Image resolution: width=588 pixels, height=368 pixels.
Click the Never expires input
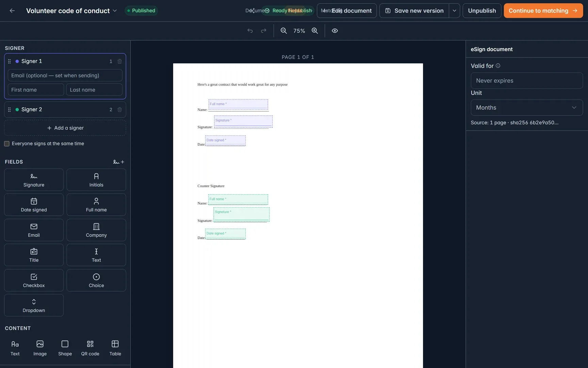(x=527, y=81)
